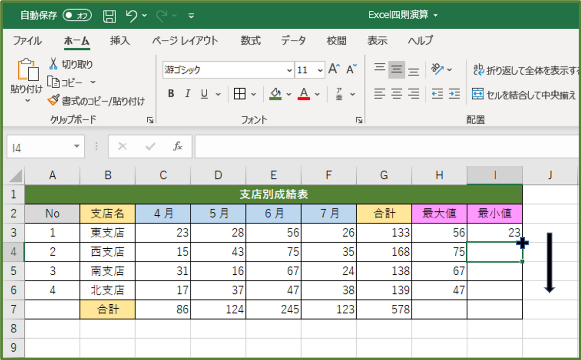
Task: Click 書式のコピー/貼り付け brush button
Action: pos(96,100)
